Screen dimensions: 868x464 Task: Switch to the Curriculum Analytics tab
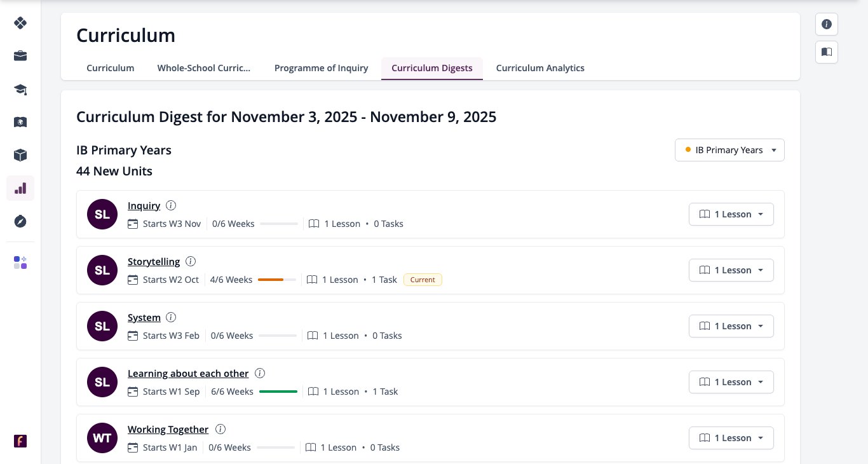tap(540, 68)
